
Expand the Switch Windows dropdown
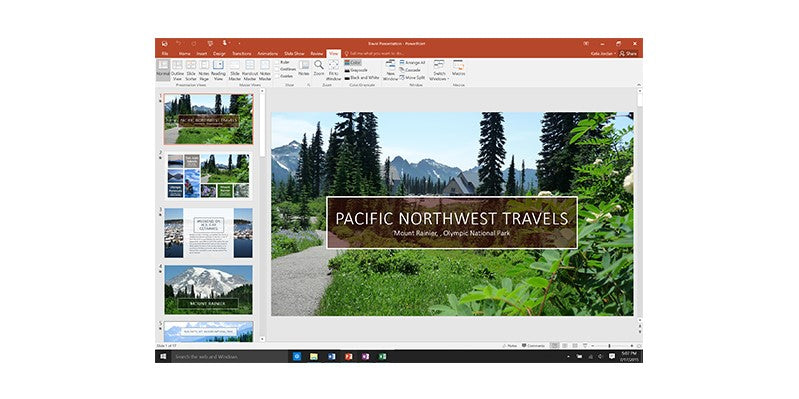point(439,70)
